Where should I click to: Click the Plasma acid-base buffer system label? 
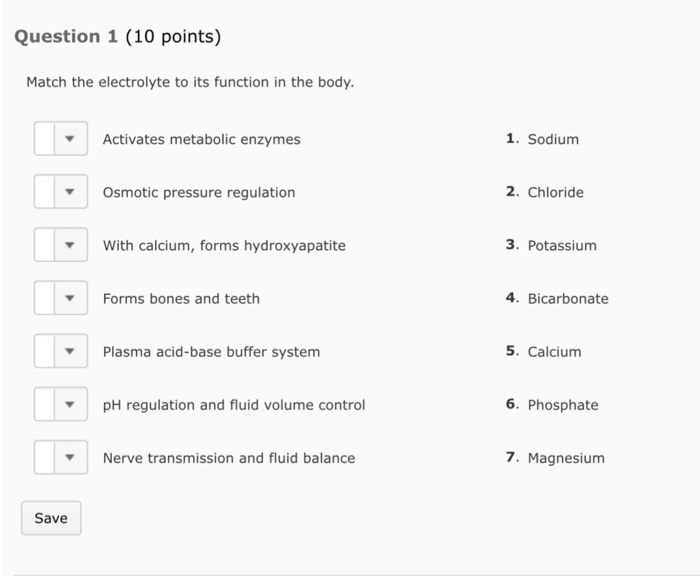(x=211, y=352)
